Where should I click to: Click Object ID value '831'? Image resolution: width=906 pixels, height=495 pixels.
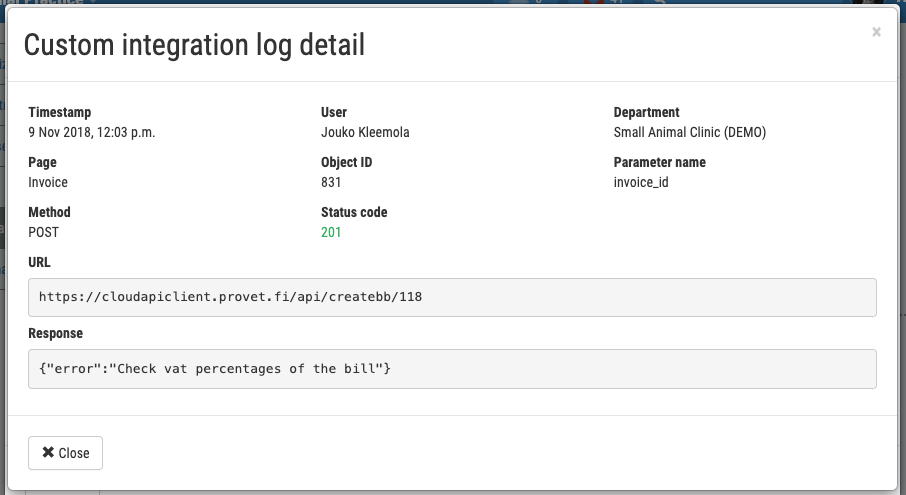pos(331,183)
